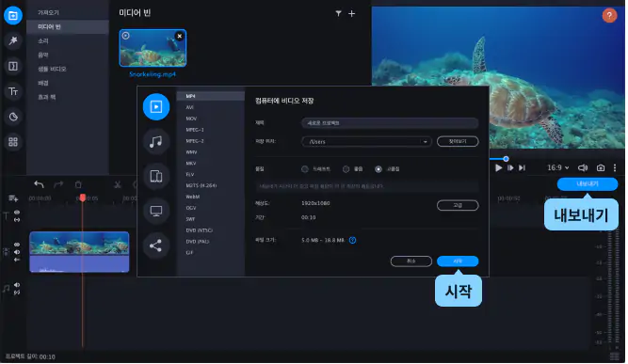Select the export for devices icon
The height and width of the screenshot is (364, 628).
click(x=156, y=177)
